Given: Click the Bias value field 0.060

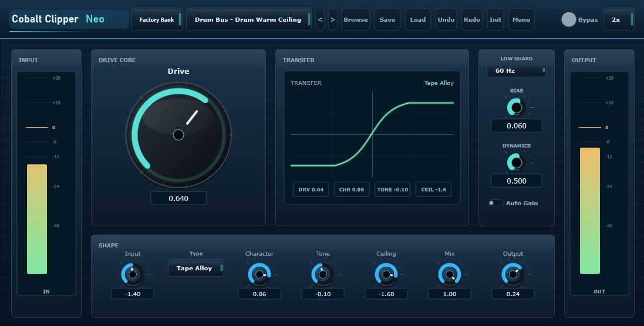Looking at the screenshot, I should click(516, 125).
